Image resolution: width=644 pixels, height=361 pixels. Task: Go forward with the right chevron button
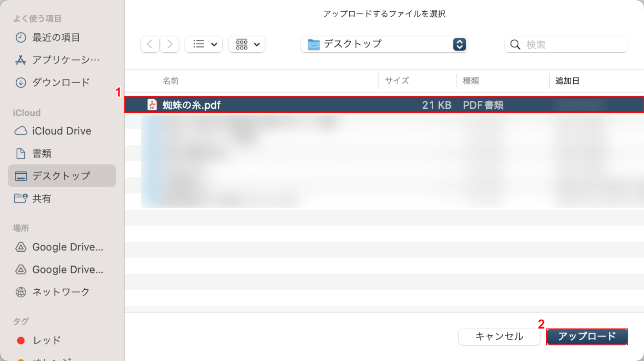point(169,44)
